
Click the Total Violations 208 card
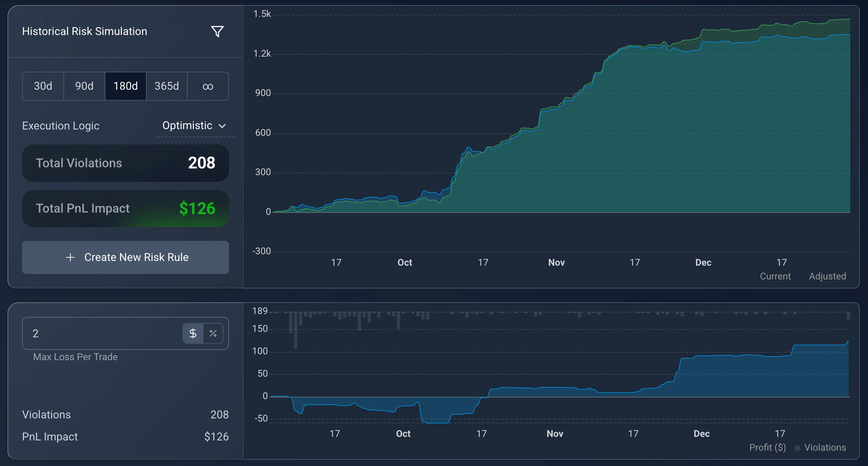point(126,163)
